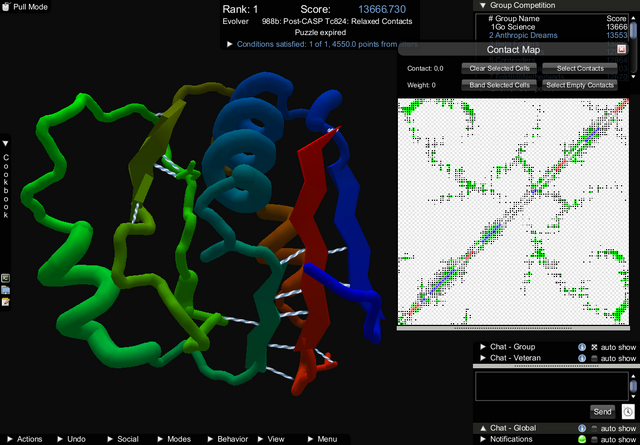
Task: Toggle auto show for Chat - Group
Action: pyautogui.click(x=594, y=347)
